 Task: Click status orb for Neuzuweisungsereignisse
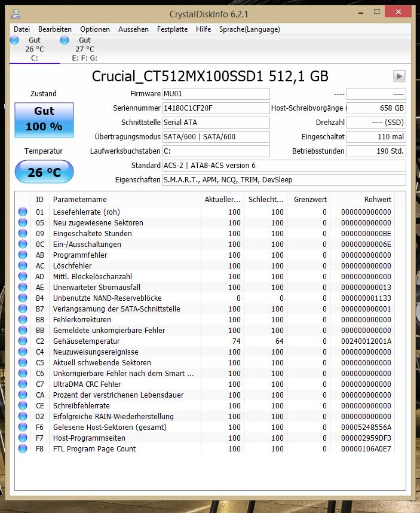click(x=23, y=352)
